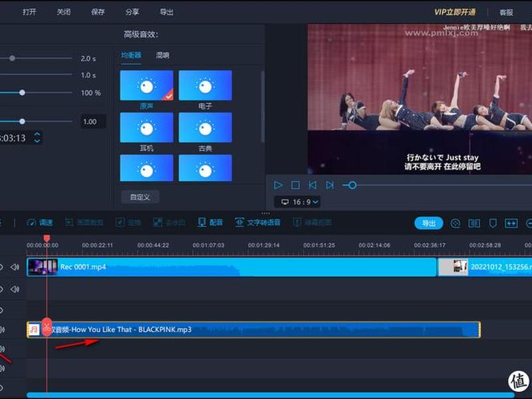
Task: Select the How You Like That mp3 clip
Action: (254, 329)
